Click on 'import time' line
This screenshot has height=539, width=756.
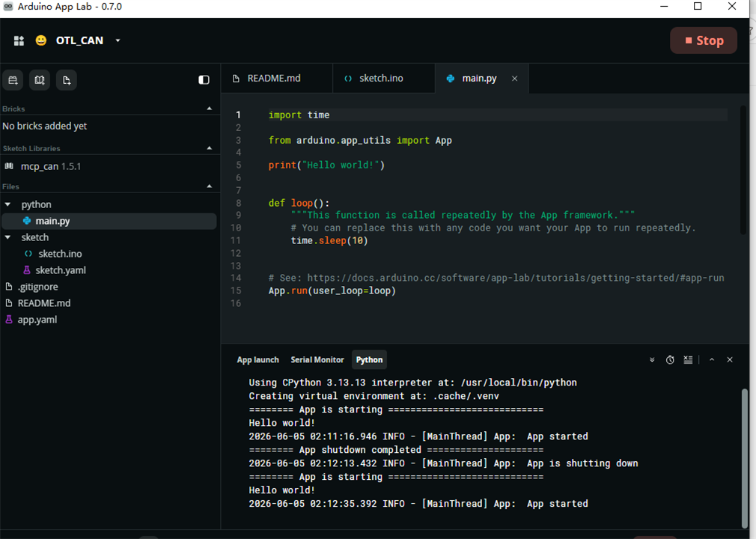(x=299, y=115)
